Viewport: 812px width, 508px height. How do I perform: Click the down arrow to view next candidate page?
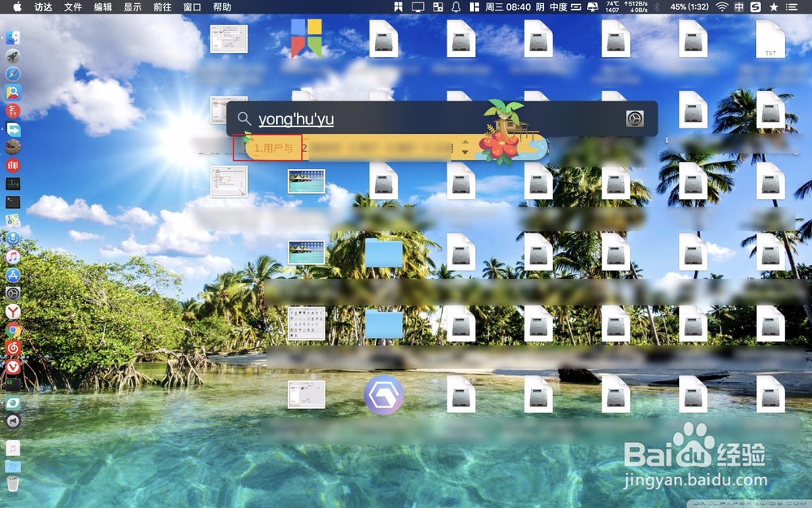464,152
